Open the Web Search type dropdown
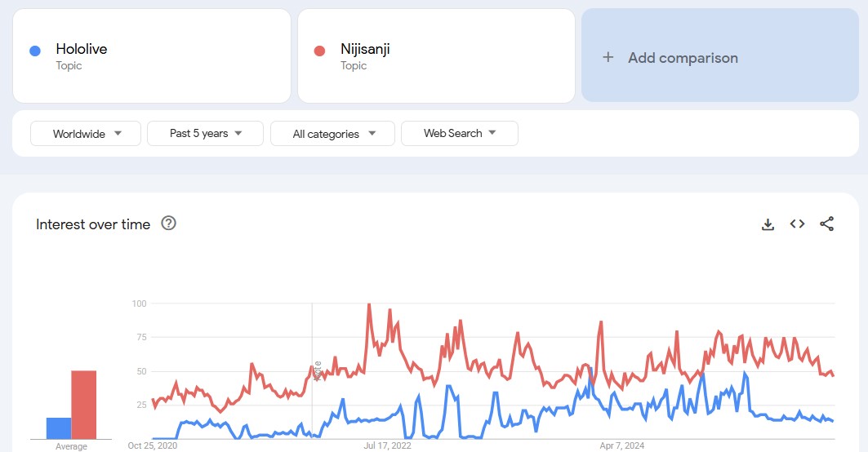 pyautogui.click(x=460, y=133)
